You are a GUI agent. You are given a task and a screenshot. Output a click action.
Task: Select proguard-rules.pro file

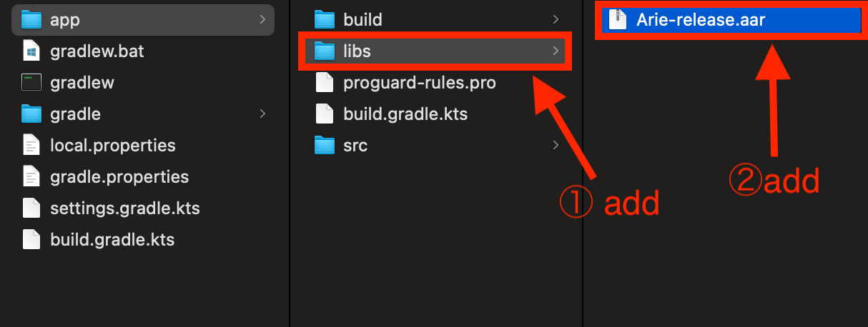(x=419, y=82)
